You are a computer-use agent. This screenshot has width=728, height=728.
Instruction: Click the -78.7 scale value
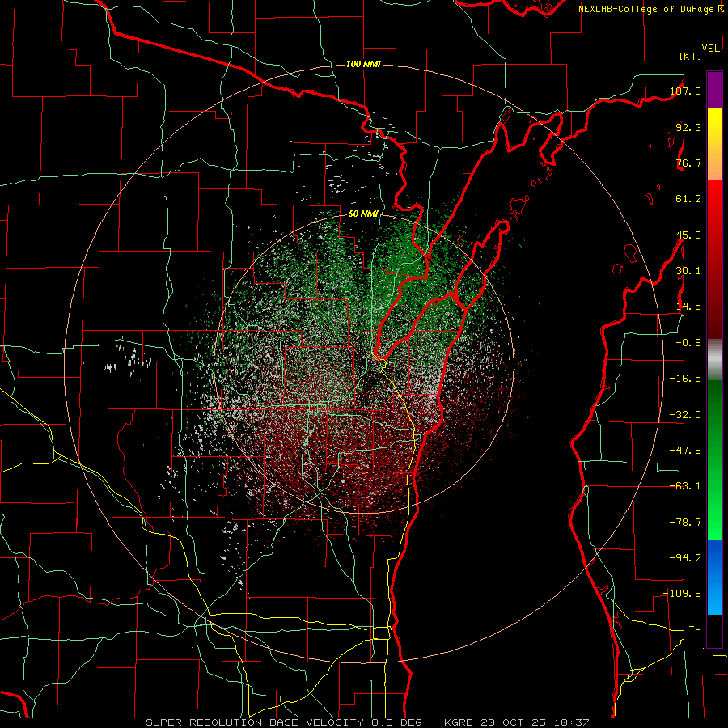(x=685, y=523)
